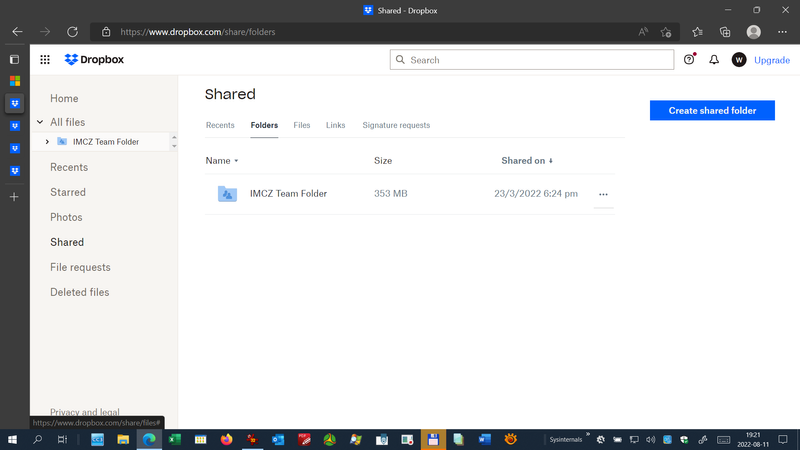
Task: Open Excel from the taskbar
Action: (174, 439)
